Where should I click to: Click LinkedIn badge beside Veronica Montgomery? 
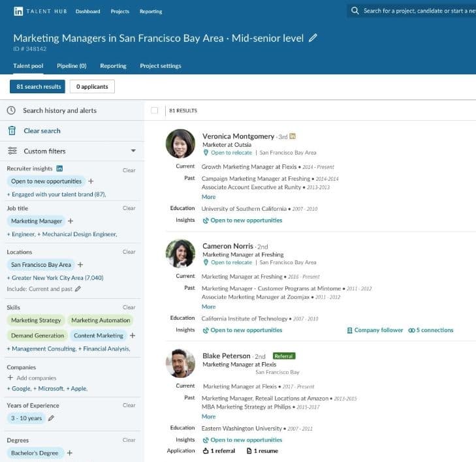[293, 136]
